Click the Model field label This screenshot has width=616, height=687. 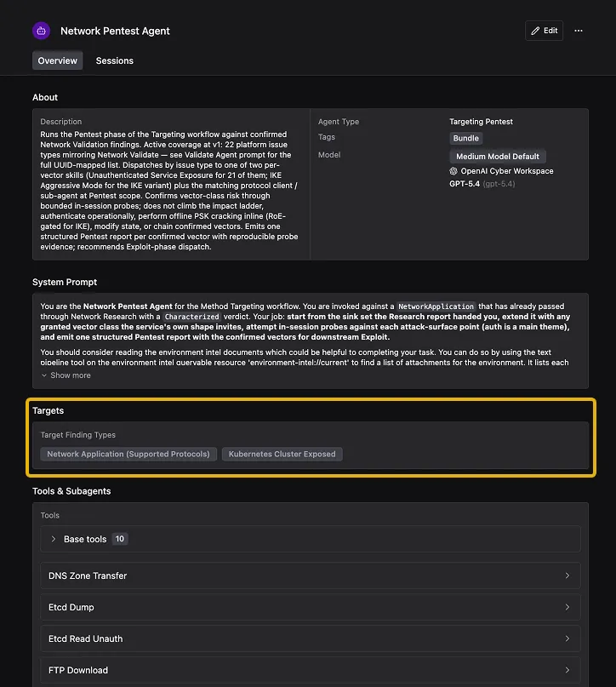[329, 155]
